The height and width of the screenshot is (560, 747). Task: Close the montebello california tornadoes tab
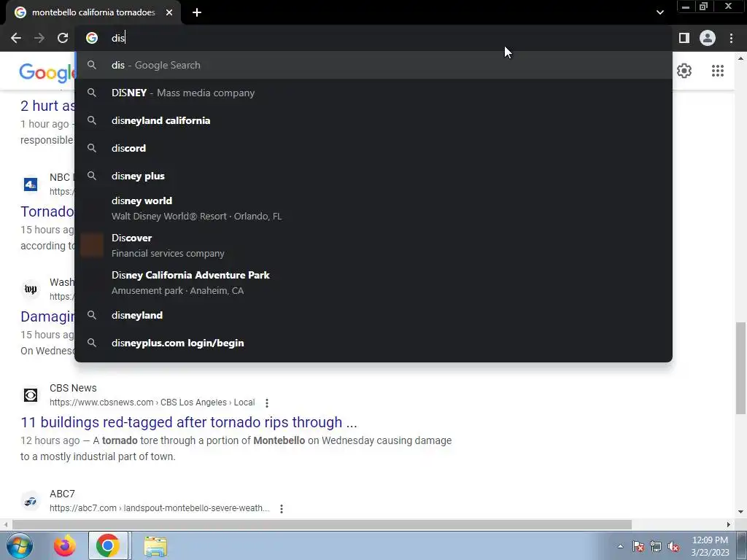click(x=169, y=12)
